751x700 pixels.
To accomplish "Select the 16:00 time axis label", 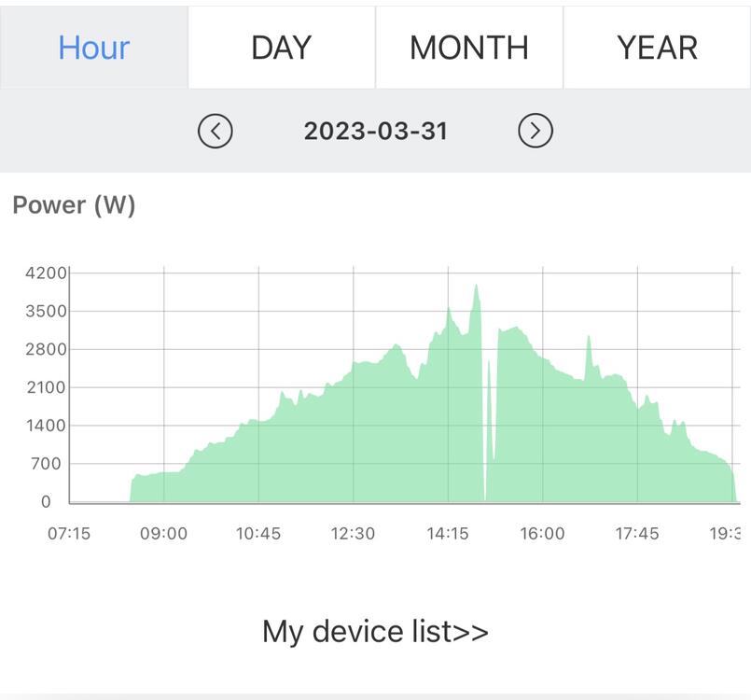I will [542, 534].
